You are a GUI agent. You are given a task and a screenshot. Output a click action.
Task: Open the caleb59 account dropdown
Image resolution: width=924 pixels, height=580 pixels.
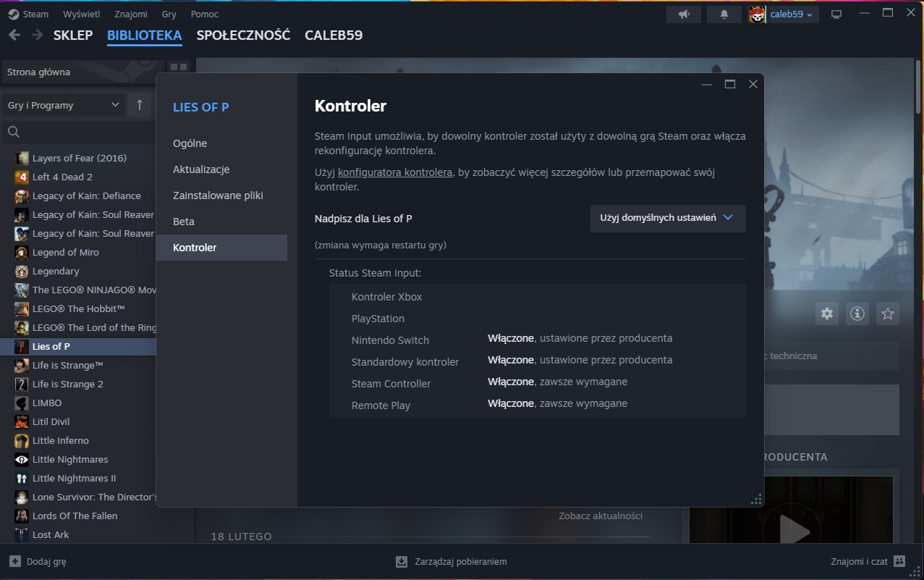(x=791, y=14)
